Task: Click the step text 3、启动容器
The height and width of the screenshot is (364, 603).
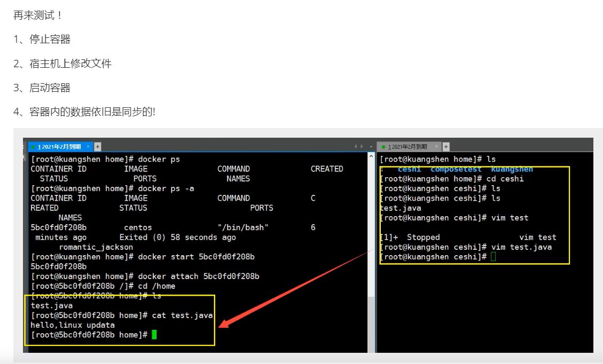Action: tap(42, 88)
